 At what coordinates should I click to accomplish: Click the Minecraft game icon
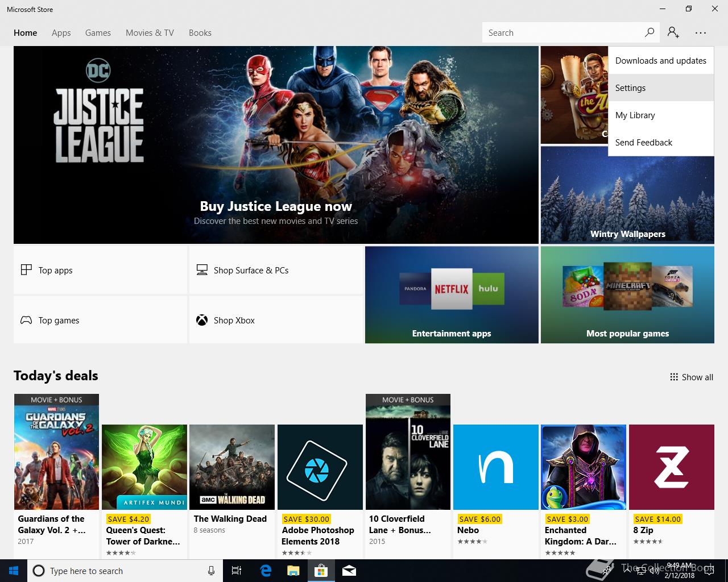coord(628,285)
